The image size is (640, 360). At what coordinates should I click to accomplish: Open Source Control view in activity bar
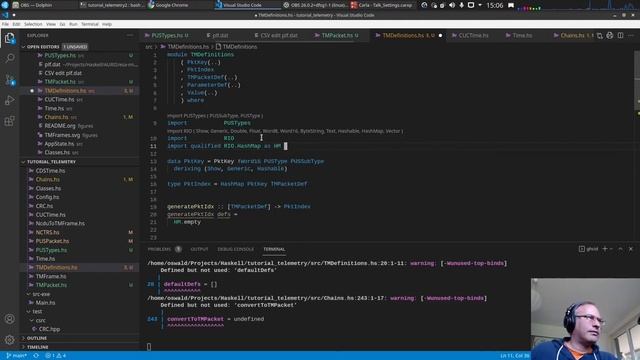point(9,80)
